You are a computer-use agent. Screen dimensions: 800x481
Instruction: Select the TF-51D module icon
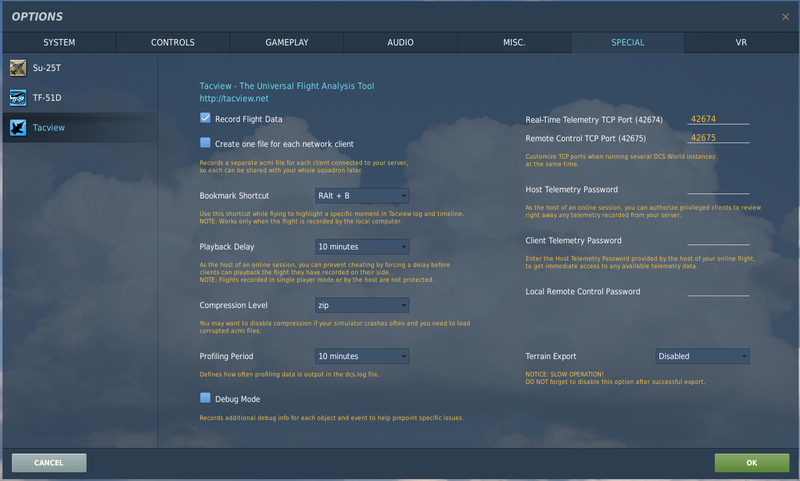coord(18,97)
